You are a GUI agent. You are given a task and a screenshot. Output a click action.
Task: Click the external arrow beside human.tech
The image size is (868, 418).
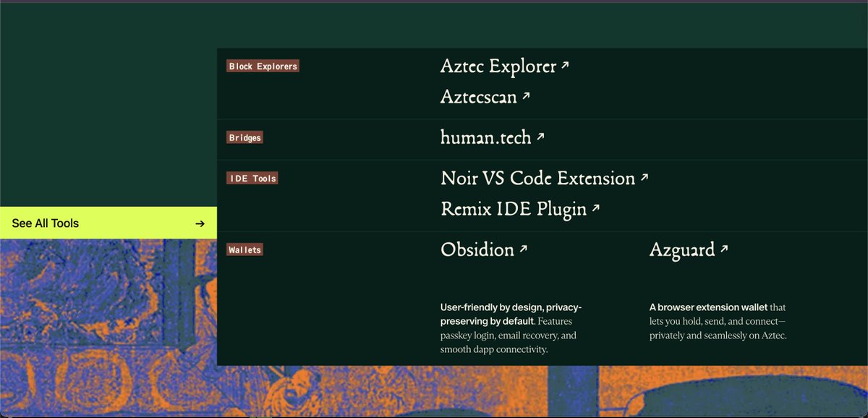540,136
